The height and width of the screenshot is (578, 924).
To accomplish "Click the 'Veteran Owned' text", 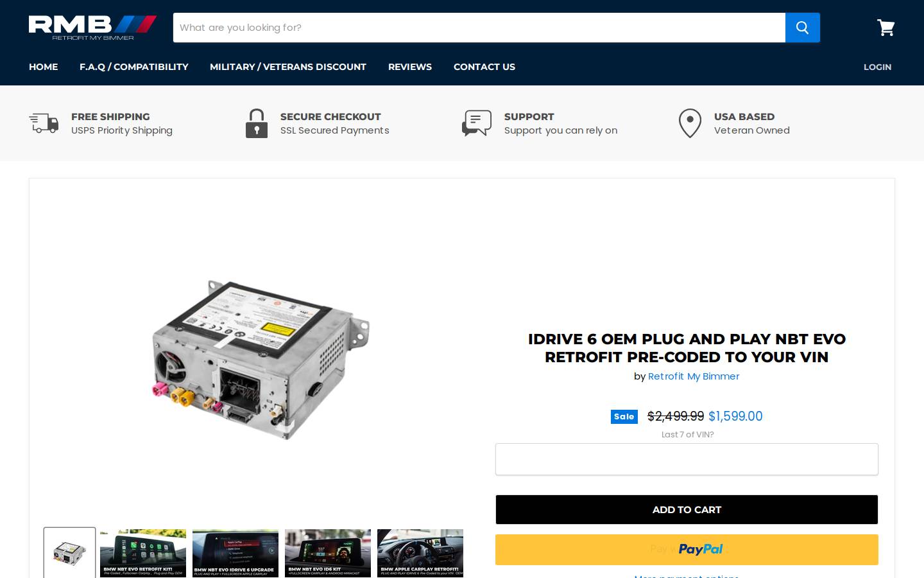I will [752, 130].
